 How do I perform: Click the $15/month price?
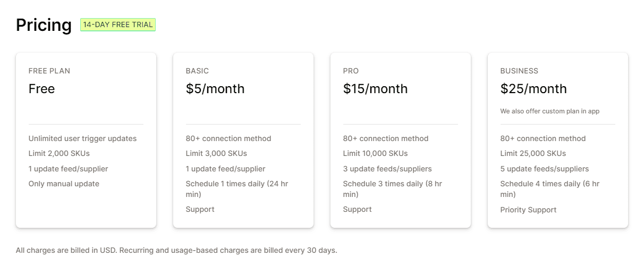pyautogui.click(x=375, y=89)
